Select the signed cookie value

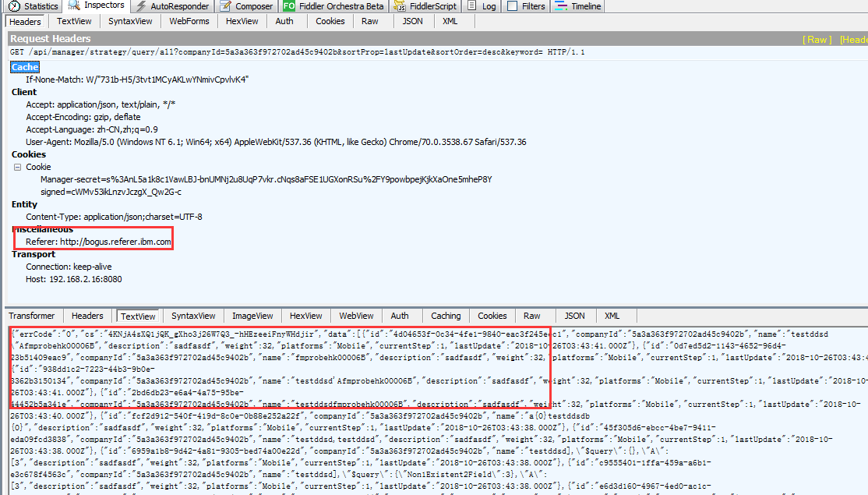click(x=111, y=192)
